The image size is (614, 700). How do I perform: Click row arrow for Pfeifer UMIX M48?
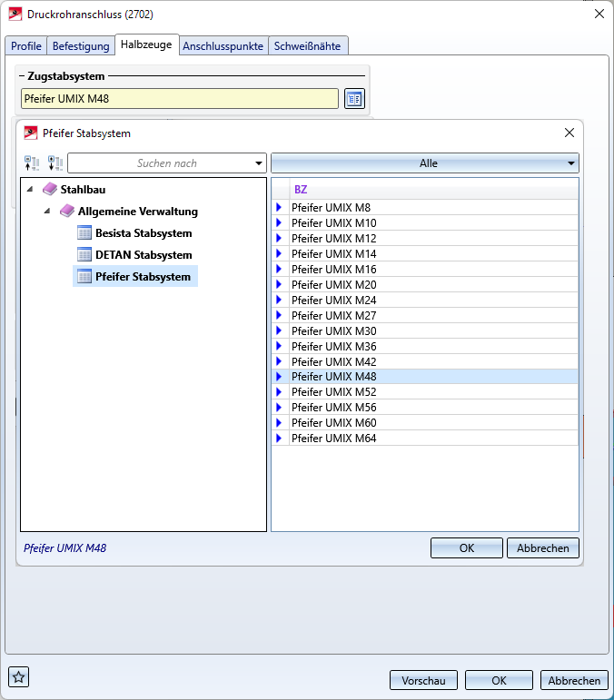point(279,377)
